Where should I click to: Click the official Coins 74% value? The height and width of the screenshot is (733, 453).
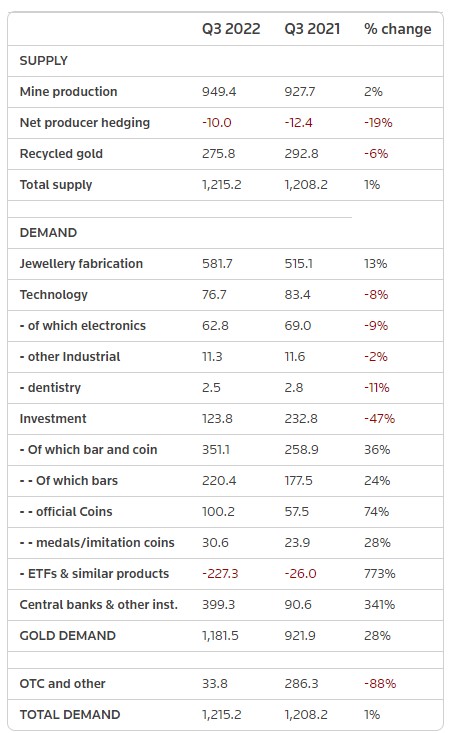pyautogui.click(x=376, y=511)
